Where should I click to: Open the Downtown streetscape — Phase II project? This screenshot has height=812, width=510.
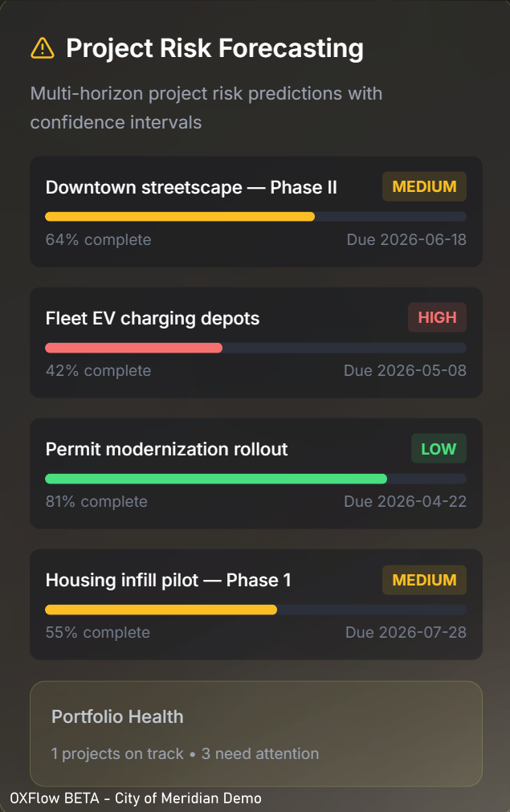click(191, 187)
